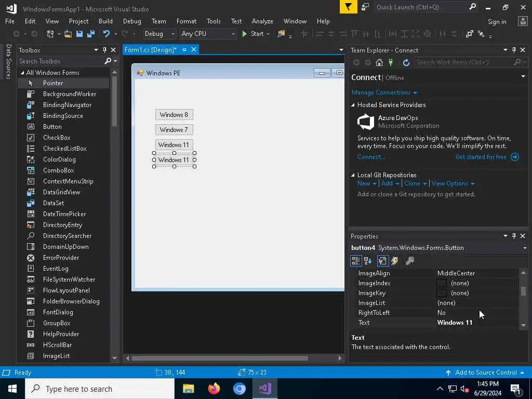The image size is (532, 399).
Task: Click the New Project toolbar icon
Action: (x=50, y=34)
